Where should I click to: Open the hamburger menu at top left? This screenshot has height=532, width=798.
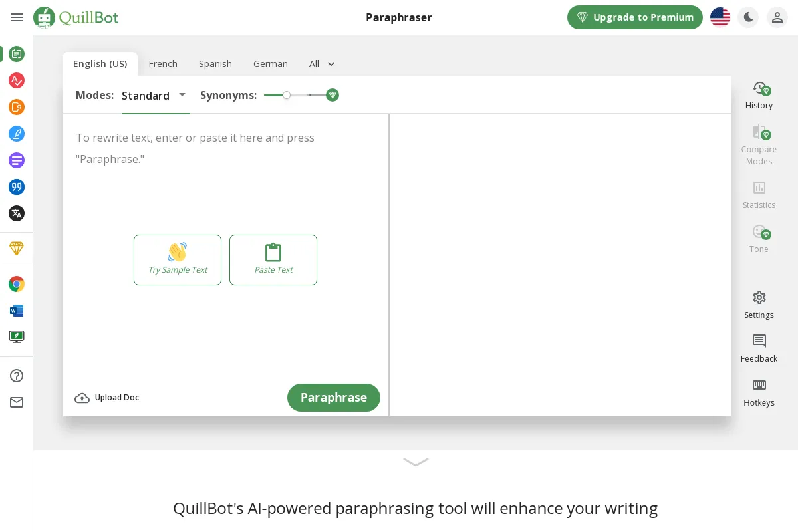click(17, 17)
